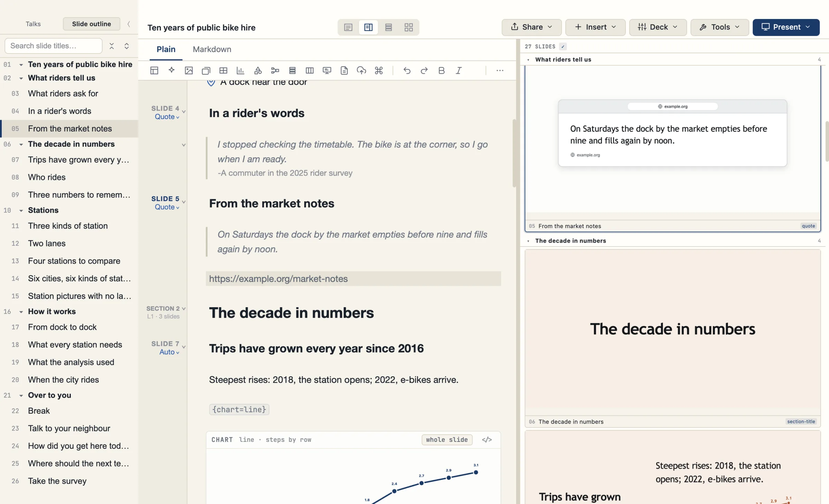This screenshot has width=829, height=504.
Task: Insert a chart with the bar chart icon
Action: click(x=240, y=70)
